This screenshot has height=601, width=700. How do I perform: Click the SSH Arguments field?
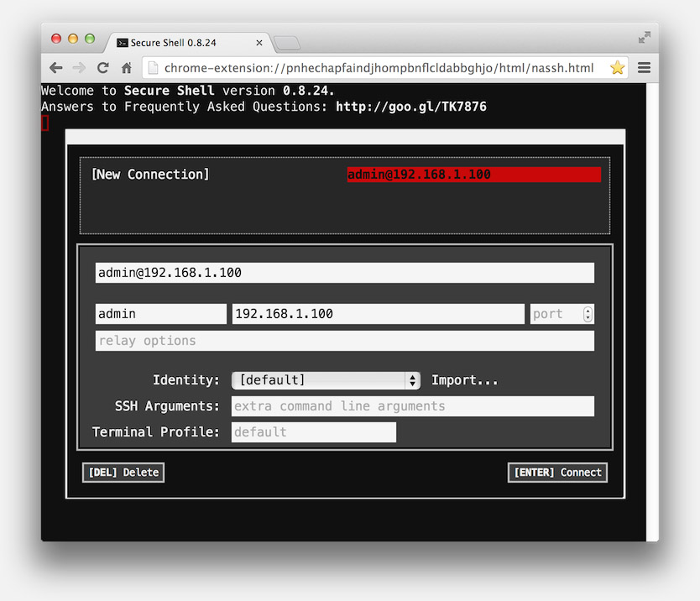(x=413, y=406)
